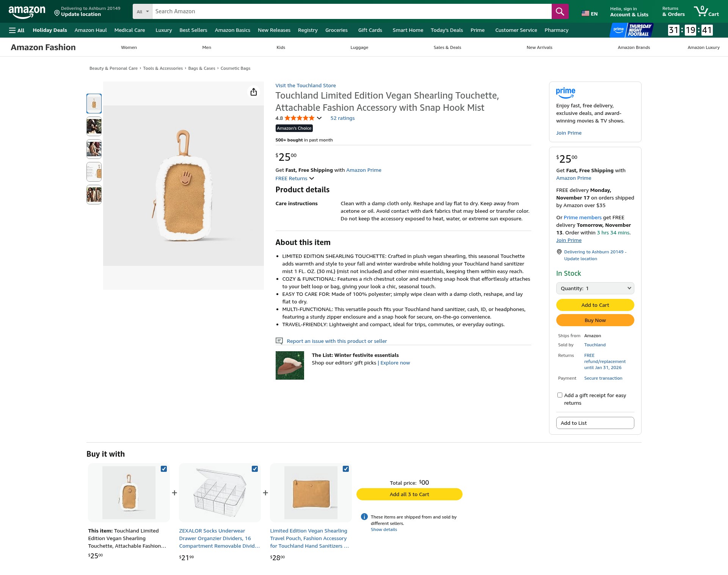Viewport: 728px width, 575px height.
Task: Select the first product thumbnail
Action: [x=94, y=104]
